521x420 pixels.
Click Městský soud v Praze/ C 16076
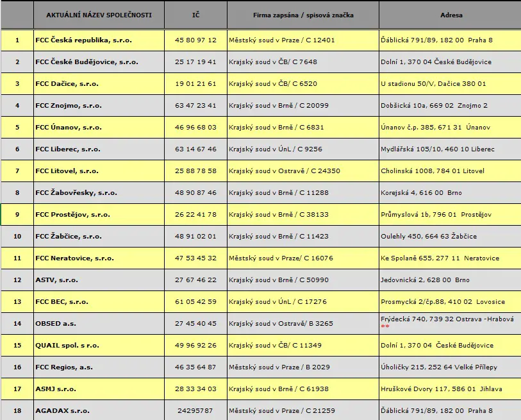pyautogui.click(x=281, y=258)
